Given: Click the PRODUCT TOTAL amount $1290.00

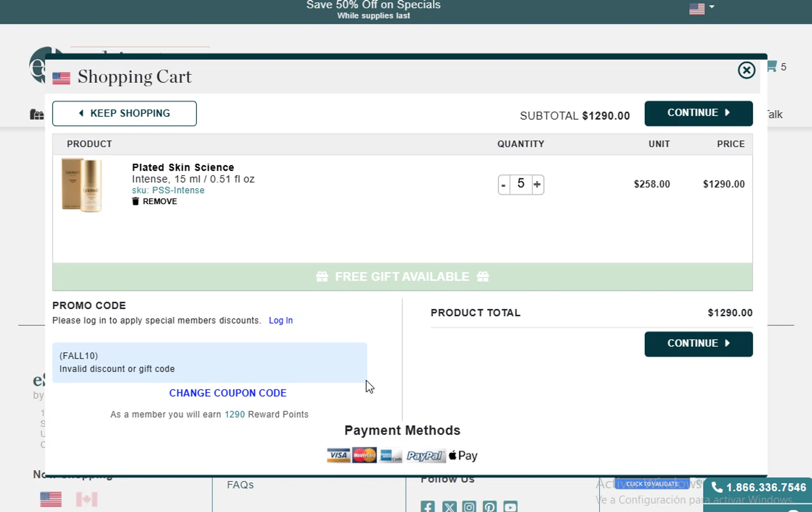Looking at the screenshot, I should point(730,313).
